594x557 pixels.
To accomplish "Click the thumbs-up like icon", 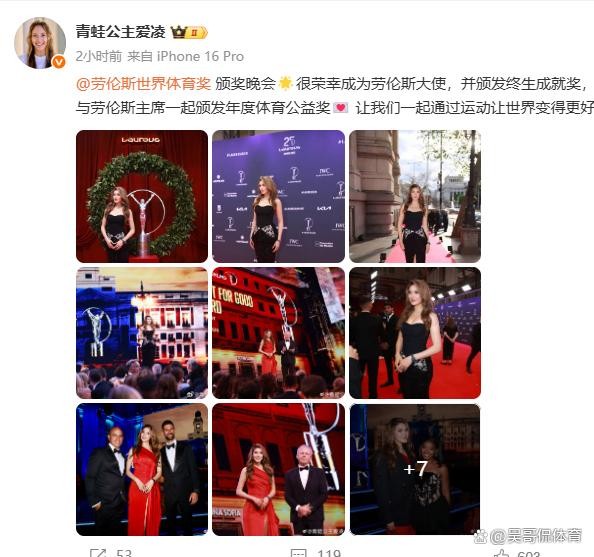I will pos(502,554).
